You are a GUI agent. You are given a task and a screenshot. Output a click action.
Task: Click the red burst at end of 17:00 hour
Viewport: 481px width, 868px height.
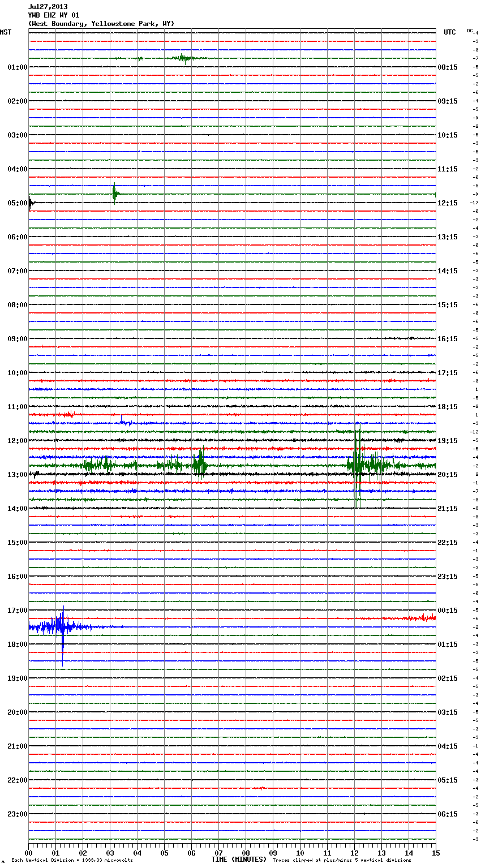click(422, 618)
